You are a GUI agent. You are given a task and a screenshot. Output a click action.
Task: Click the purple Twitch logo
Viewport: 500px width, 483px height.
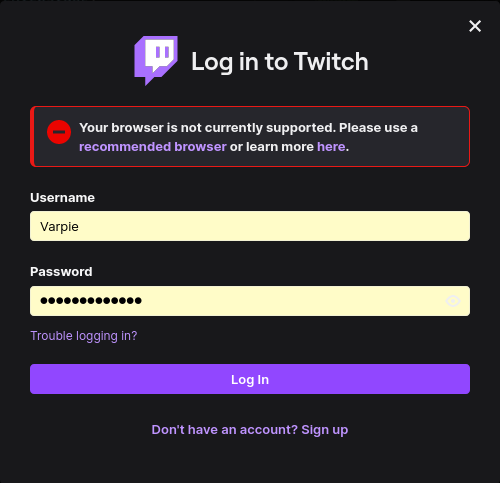click(156, 61)
